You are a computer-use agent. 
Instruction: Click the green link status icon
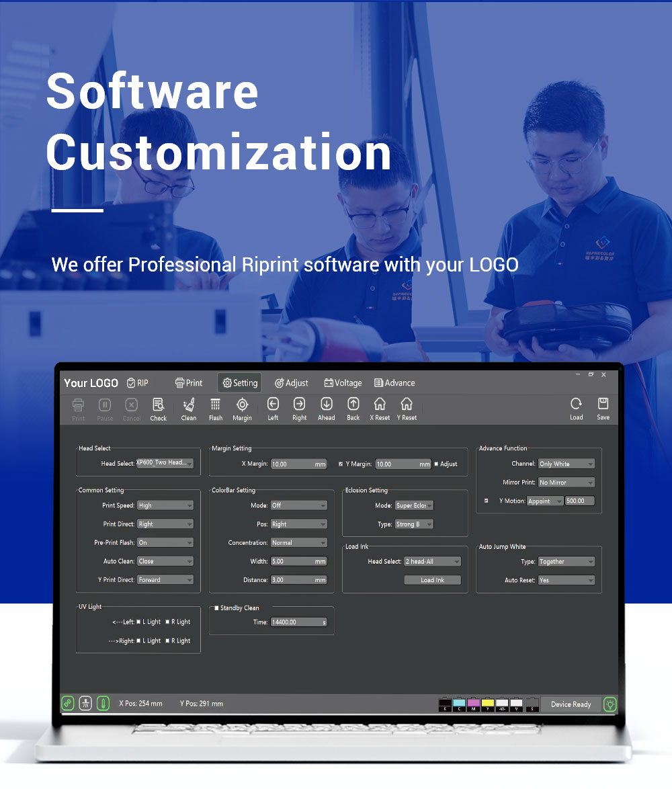(x=68, y=703)
